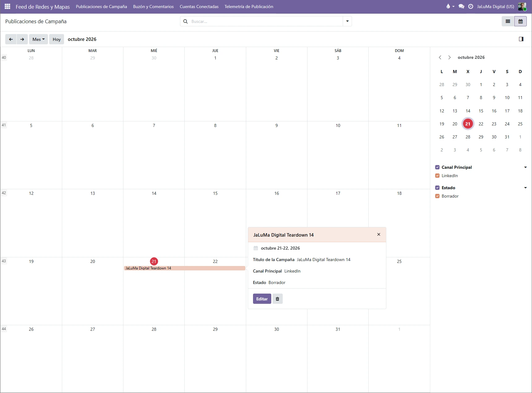
Task: Select day 15 in the mini calendar
Action: pyautogui.click(x=481, y=111)
